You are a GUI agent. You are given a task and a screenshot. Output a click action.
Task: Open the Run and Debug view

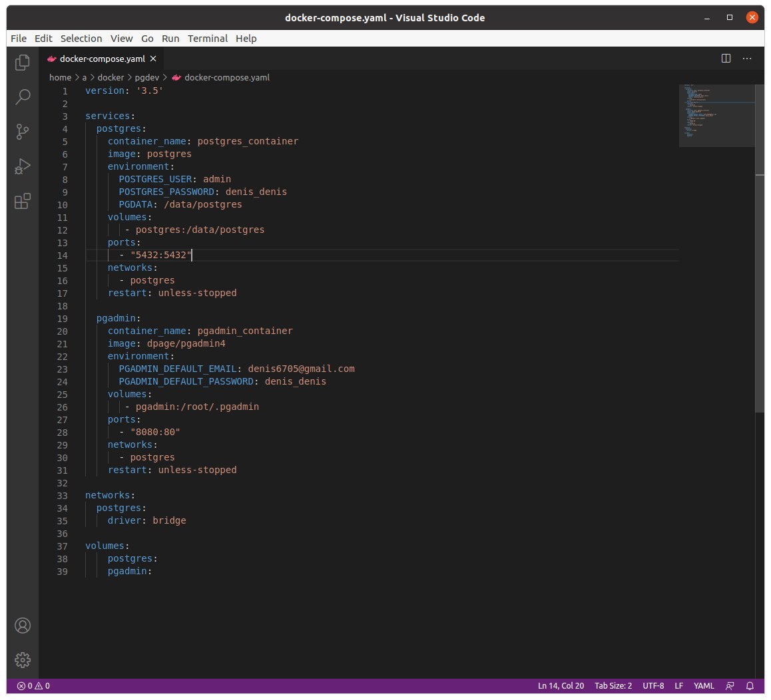[23, 166]
